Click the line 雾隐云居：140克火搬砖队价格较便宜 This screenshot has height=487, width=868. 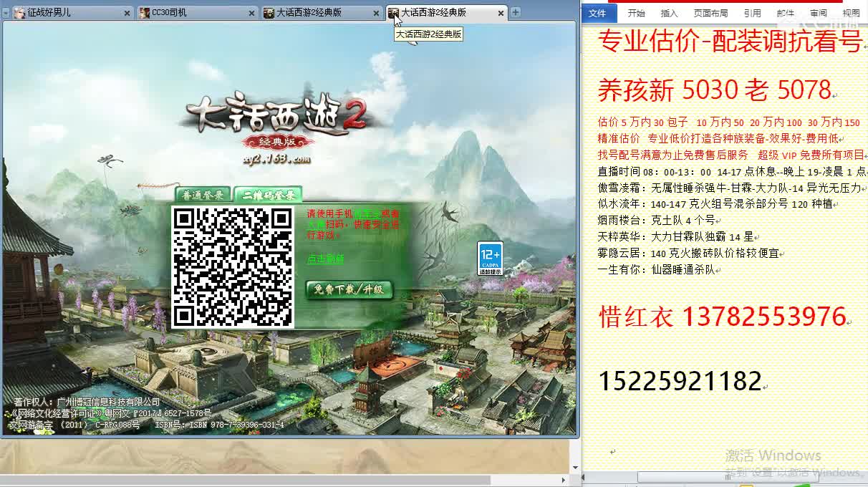coord(689,253)
